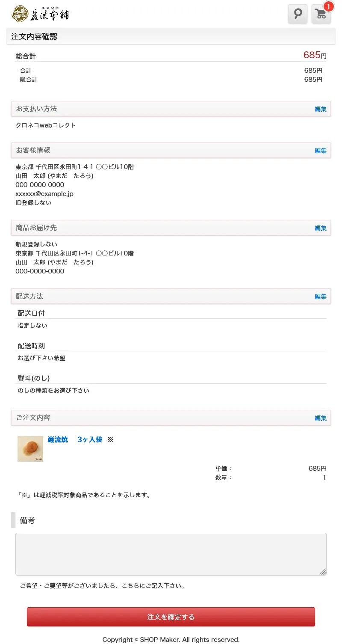This screenshot has height=644, width=342.
Task: Click the SHOP-Maker copyright footer text
Action: tap(171, 640)
